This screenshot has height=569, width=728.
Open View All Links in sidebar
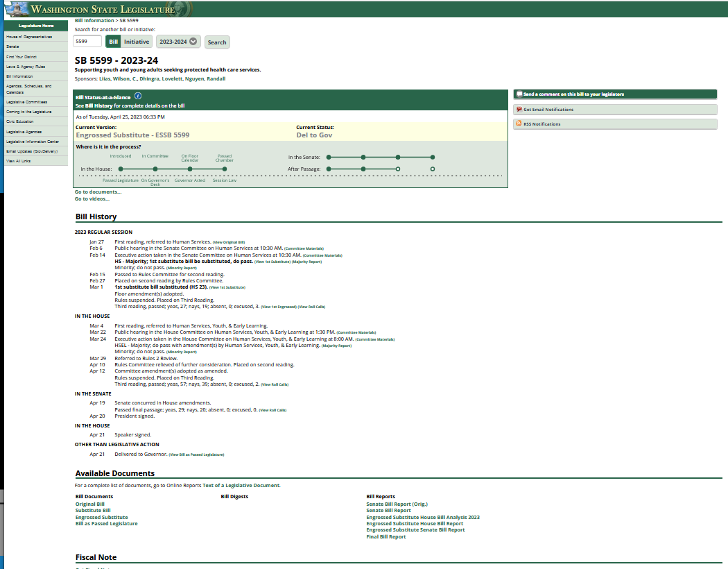[x=19, y=161]
